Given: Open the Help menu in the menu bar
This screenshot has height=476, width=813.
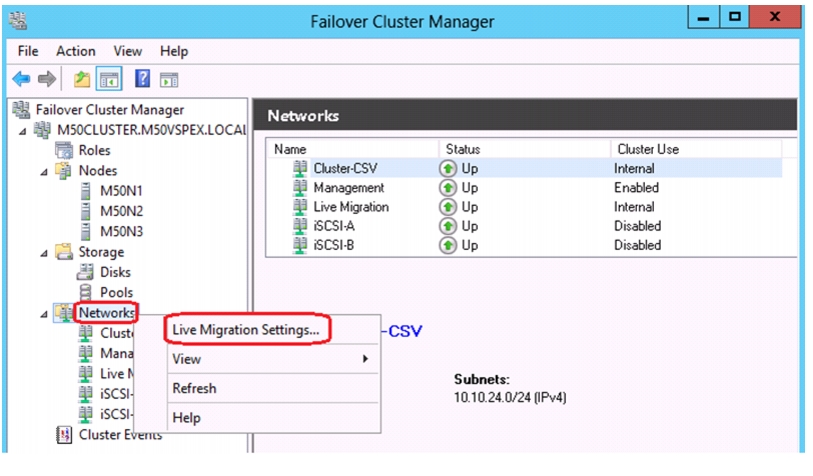Looking at the screenshot, I should coord(174,51).
